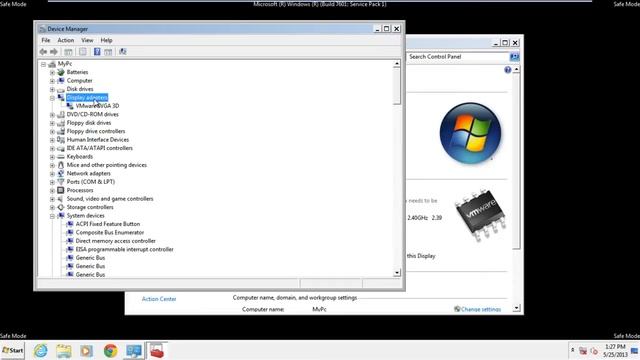Switch to the System Control Panel taskbar item

pos(134,351)
